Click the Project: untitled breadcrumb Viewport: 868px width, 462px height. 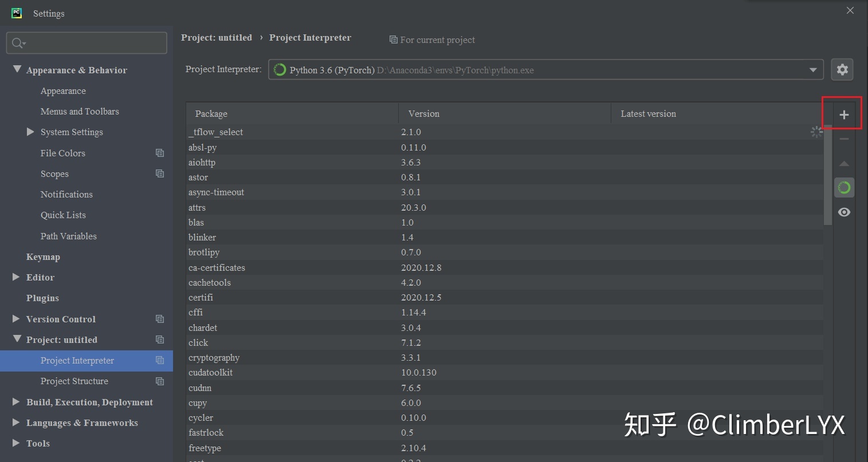click(x=217, y=37)
